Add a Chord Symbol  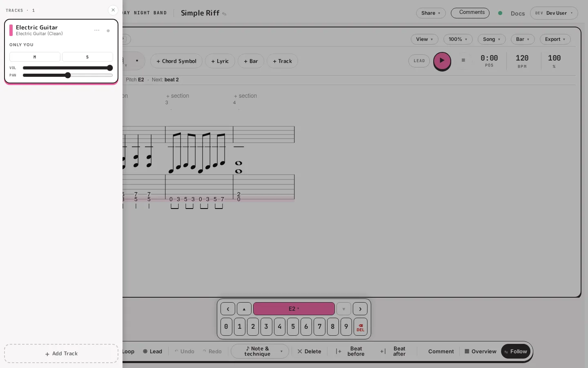176,61
